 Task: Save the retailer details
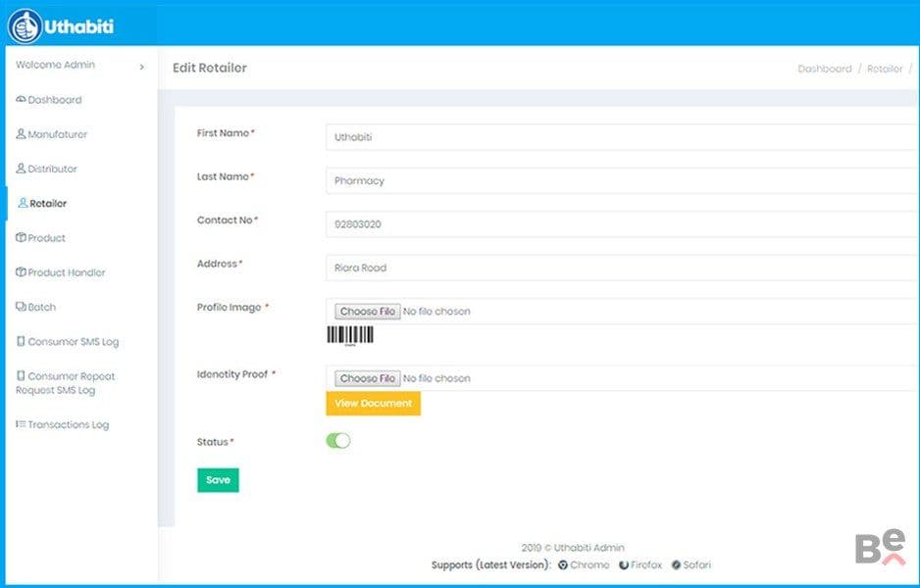tap(218, 480)
